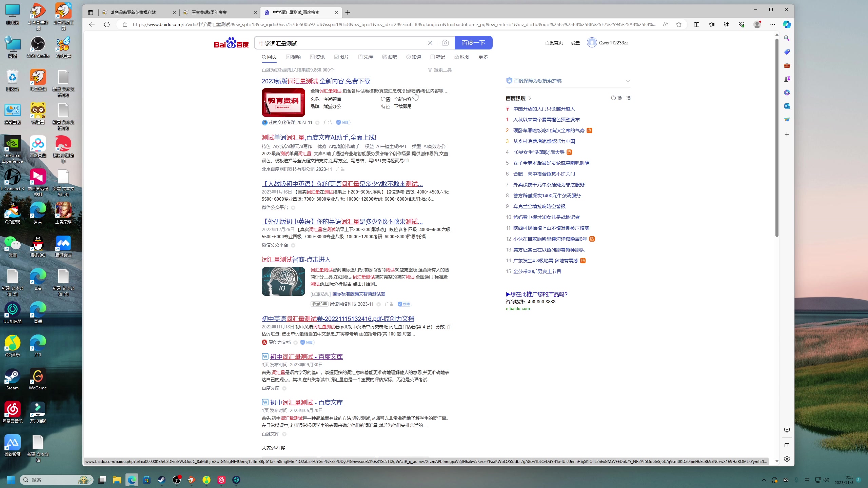Image resolution: width=868 pixels, height=488 pixels.
Task: Reload the page with the refresh icon
Action: click(x=106, y=24)
